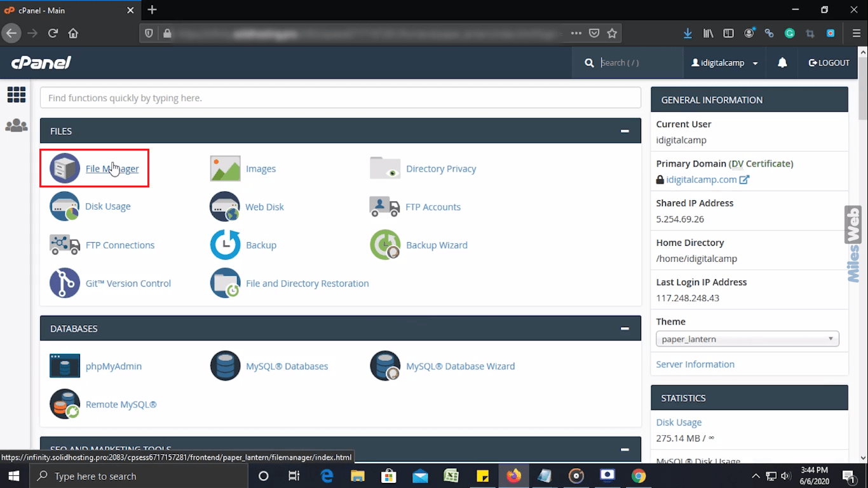Open Excel from taskbar
Screen dimensions: 868x488
coord(451,476)
